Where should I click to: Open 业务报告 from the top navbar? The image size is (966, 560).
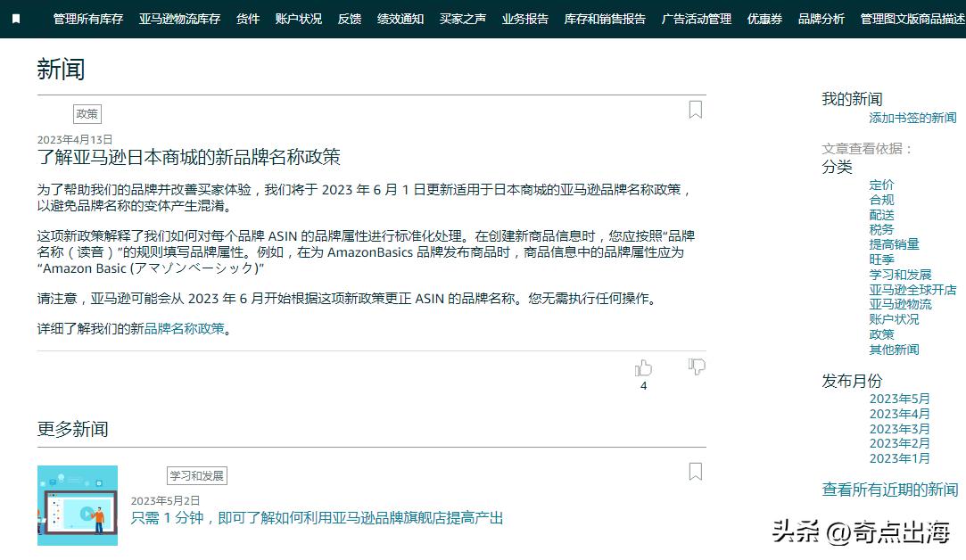coord(524,18)
